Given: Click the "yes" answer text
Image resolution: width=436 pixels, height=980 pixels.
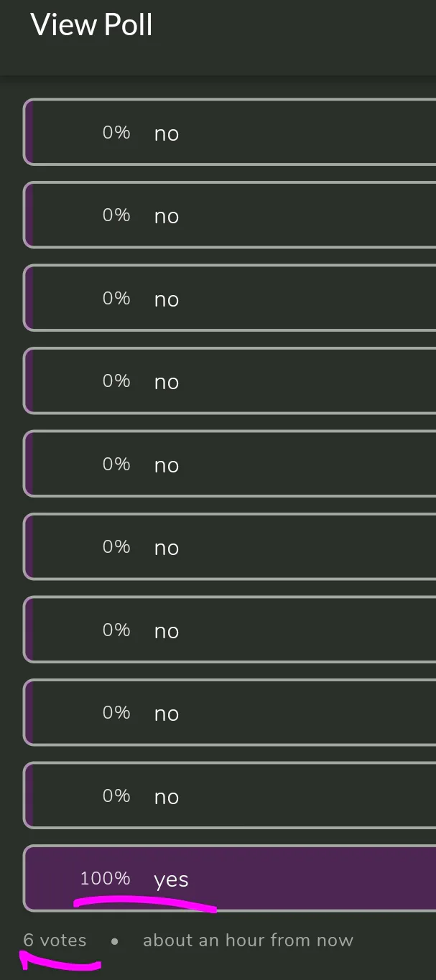Looking at the screenshot, I should point(171,880).
